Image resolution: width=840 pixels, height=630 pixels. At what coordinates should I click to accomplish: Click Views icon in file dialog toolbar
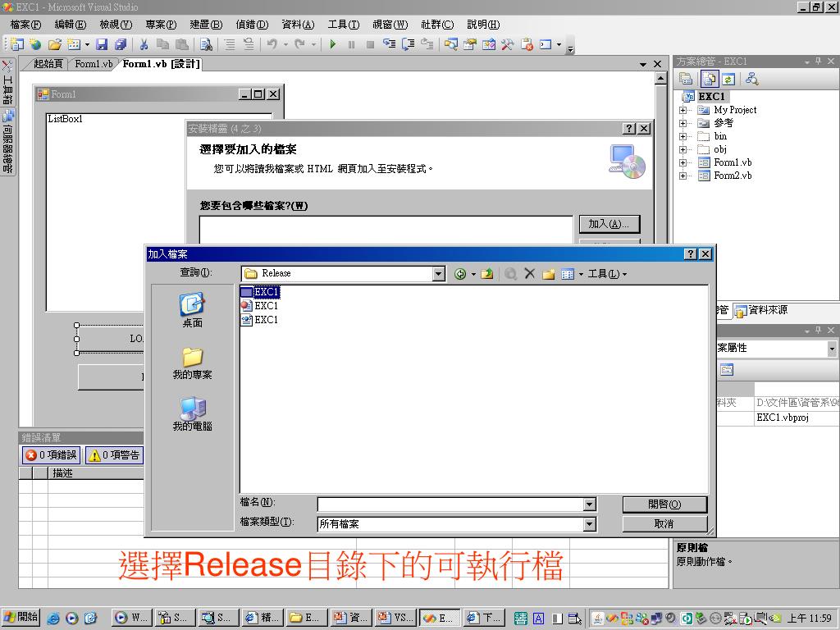[568, 274]
